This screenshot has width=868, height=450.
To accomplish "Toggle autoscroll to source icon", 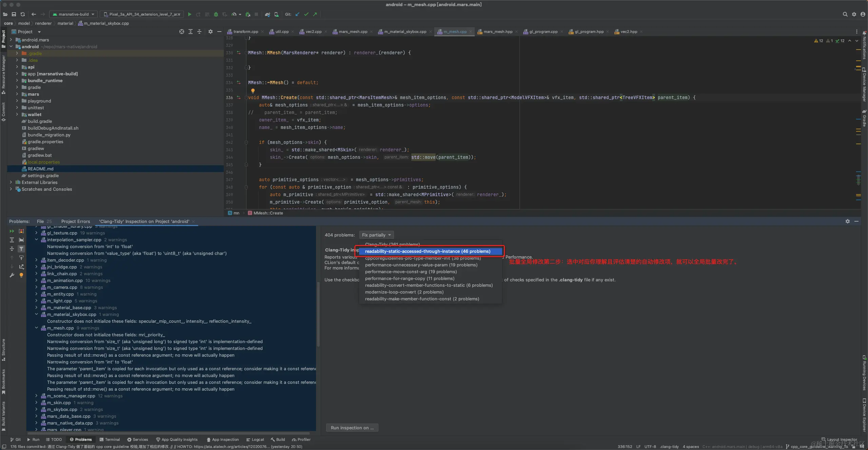I will tap(21, 258).
